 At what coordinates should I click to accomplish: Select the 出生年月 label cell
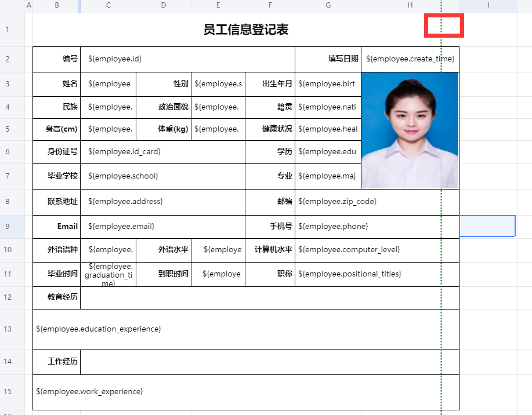(270, 84)
